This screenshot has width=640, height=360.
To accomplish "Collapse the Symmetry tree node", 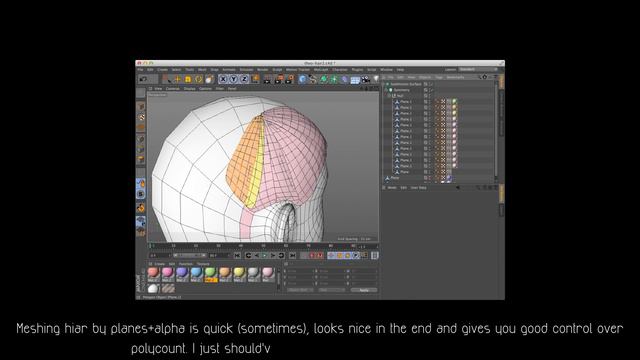I will [387, 90].
